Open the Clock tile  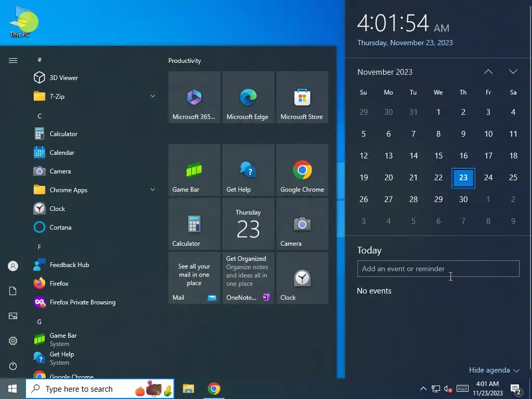pyautogui.click(x=302, y=278)
